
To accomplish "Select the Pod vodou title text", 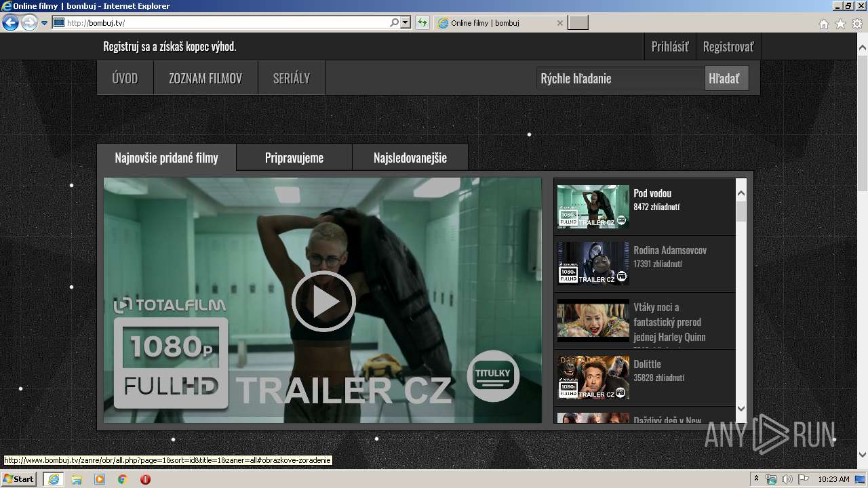I will 652,193.
